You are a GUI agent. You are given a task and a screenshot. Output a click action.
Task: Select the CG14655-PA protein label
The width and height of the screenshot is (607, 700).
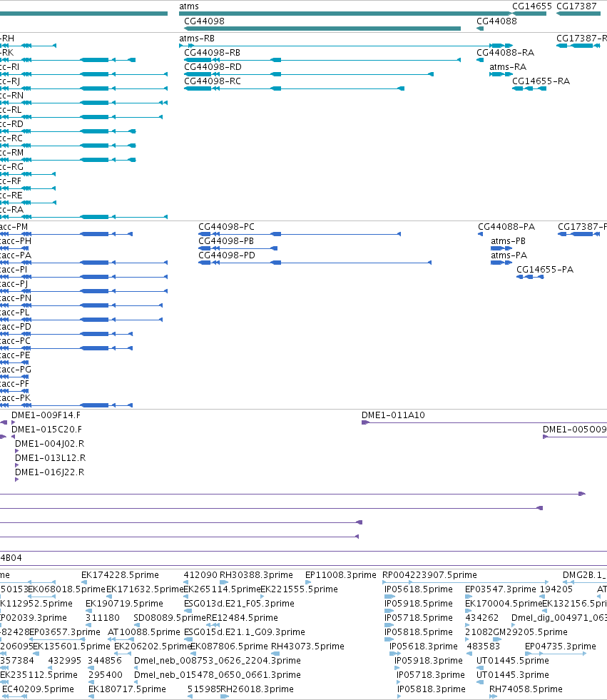coord(545,270)
